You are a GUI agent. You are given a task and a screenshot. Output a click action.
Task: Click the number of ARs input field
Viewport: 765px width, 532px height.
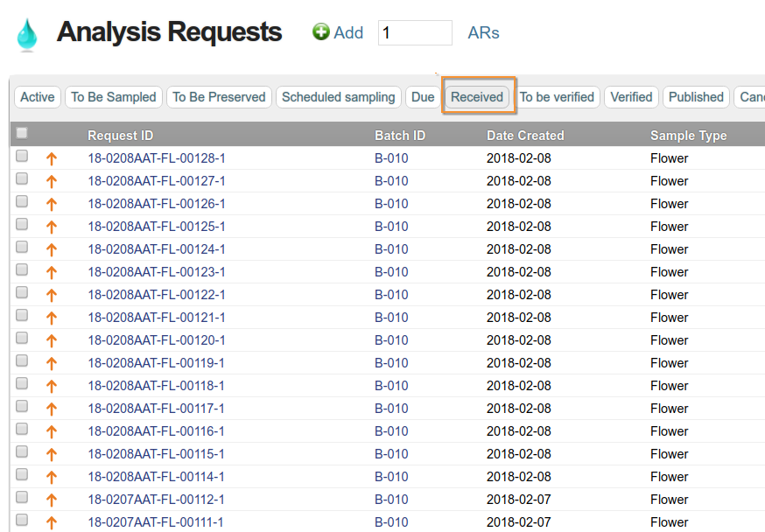click(415, 33)
